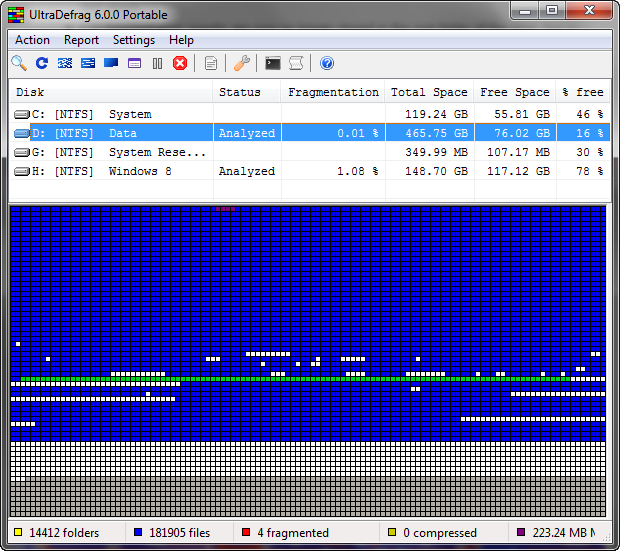This screenshot has height=551, width=620.
Task: Select the G: [NTFS] System Rese... row
Action: (x=310, y=153)
